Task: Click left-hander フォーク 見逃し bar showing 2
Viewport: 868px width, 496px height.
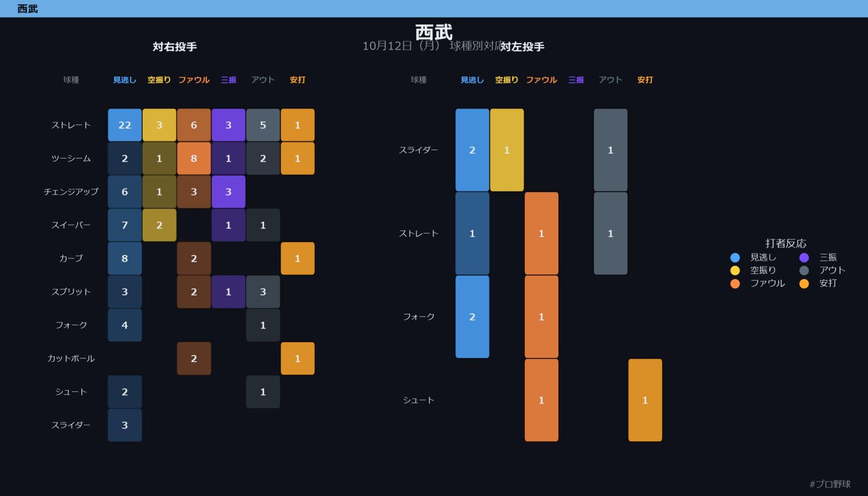Action: 472,317
